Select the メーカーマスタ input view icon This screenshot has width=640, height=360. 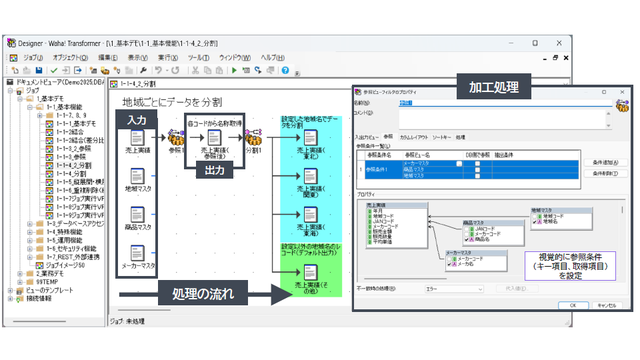click(137, 253)
